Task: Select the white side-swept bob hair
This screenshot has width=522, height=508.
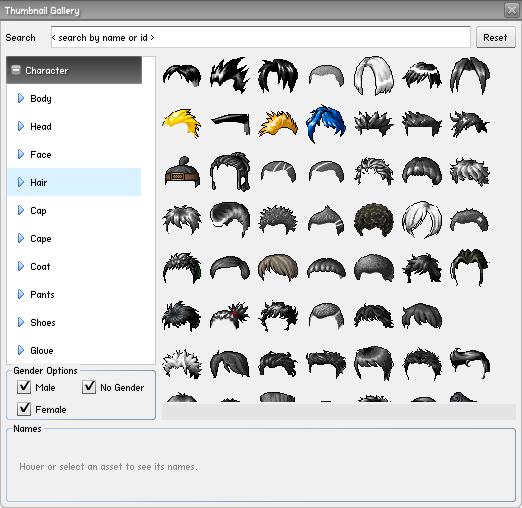Action: pyautogui.click(x=422, y=220)
